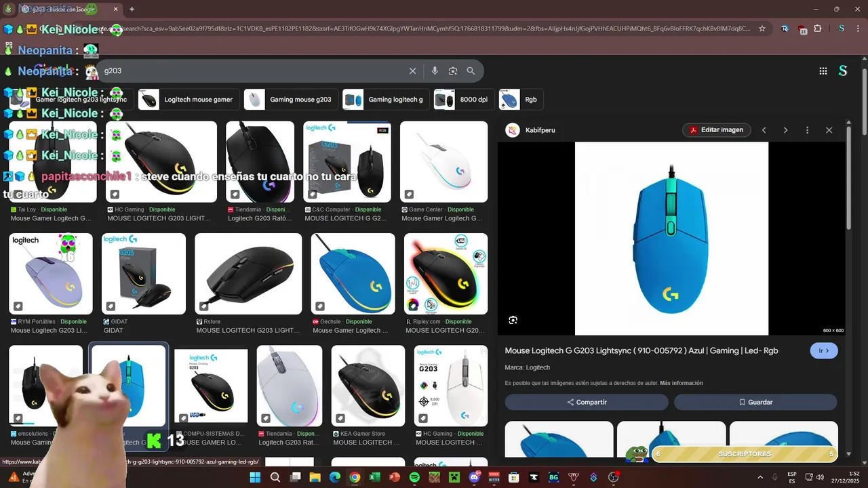868x488 pixels.
Task: Click the preview title Mouse Logitech G G203 Lightsync
Action: [x=642, y=350]
